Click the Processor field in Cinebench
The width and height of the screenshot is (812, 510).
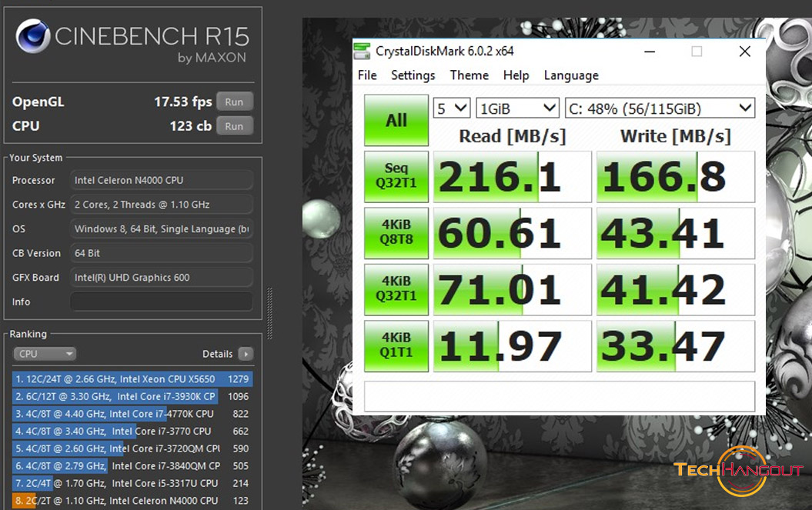point(162,180)
